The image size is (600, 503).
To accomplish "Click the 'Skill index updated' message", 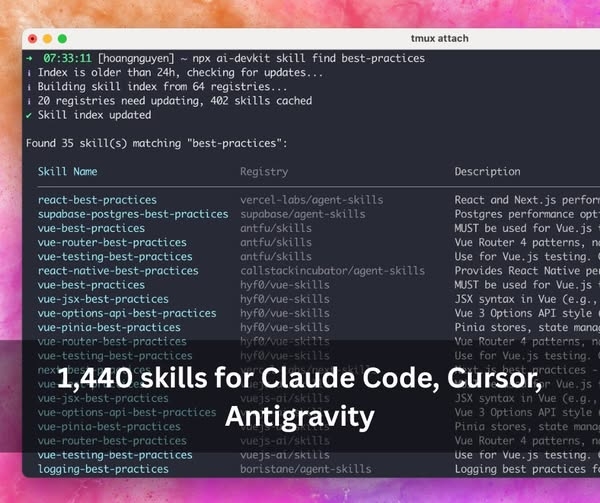I will pos(95,115).
